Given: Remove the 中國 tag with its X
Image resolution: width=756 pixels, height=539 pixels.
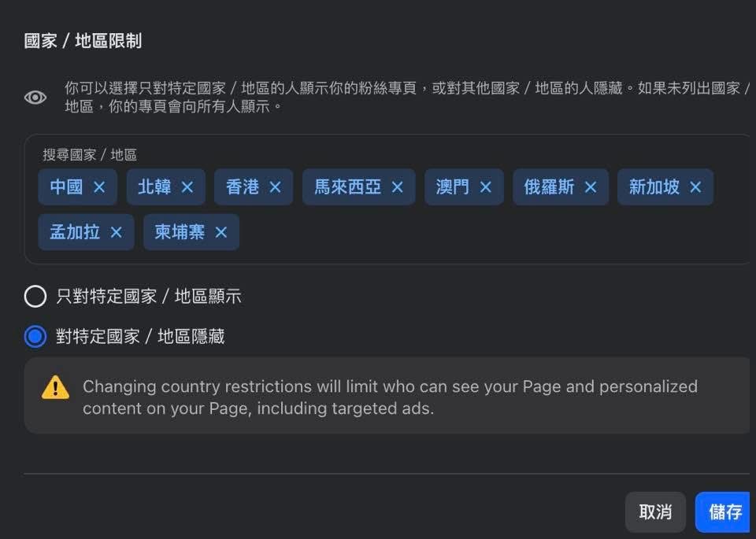Looking at the screenshot, I should coord(99,187).
